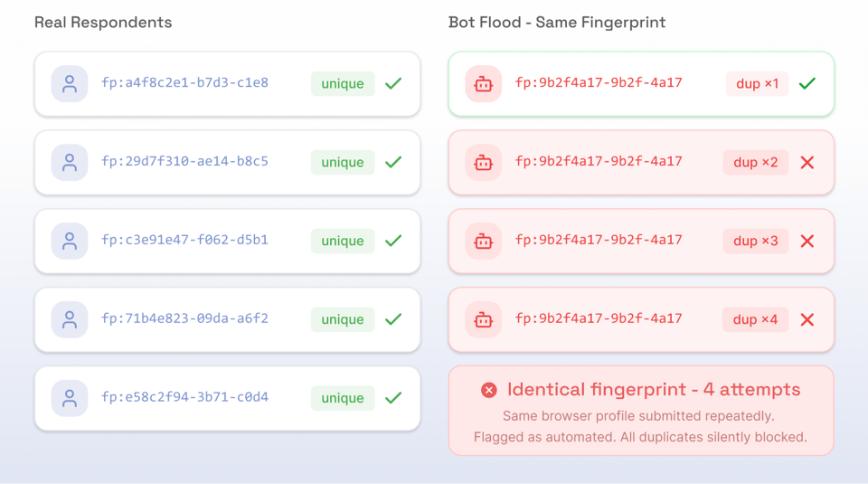Click the unique badge for fp:e58c2f94-3b71-c0d4
The width and height of the screenshot is (868, 484).
(343, 398)
